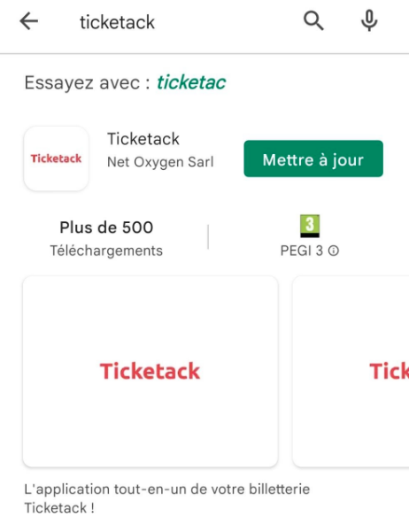Open the second partially visible screenshot thumbnail
Image resolution: width=409 pixels, height=532 pixels.
point(351,372)
